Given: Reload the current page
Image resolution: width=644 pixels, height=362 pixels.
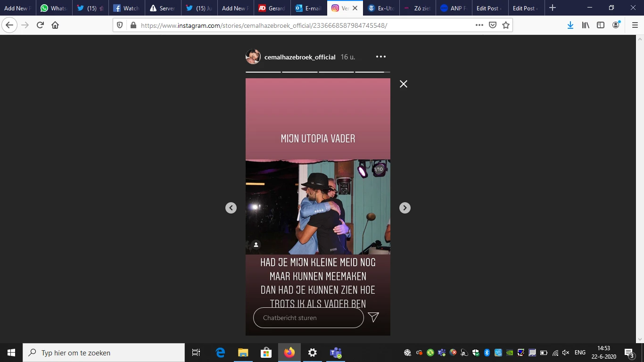Looking at the screenshot, I should coord(40,25).
